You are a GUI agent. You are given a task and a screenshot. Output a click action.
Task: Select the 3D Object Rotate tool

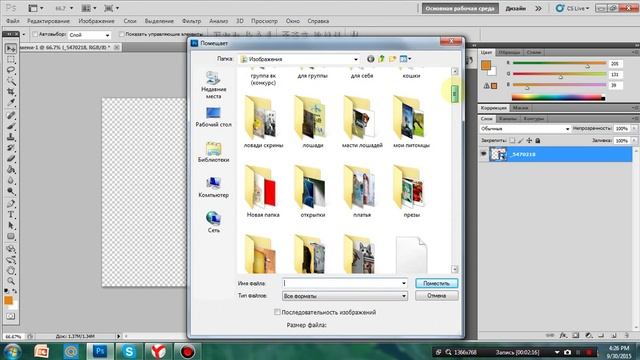pos(11,249)
